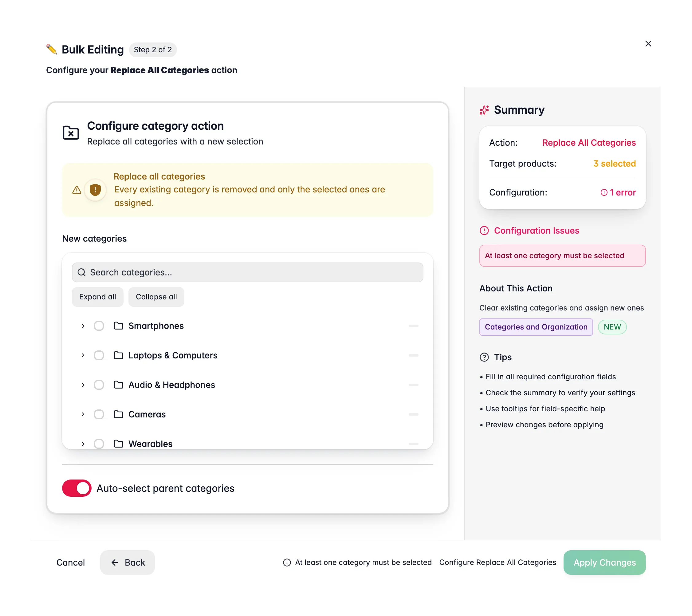Viewport: 692px width, 616px height.
Task: Expand the Laptops & Computers category
Action: pyautogui.click(x=83, y=355)
